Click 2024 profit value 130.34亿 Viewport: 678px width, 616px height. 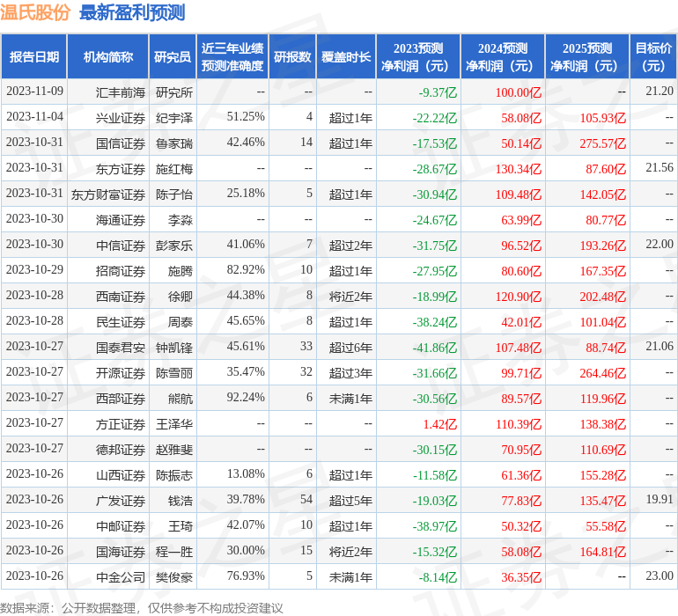click(519, 169)
